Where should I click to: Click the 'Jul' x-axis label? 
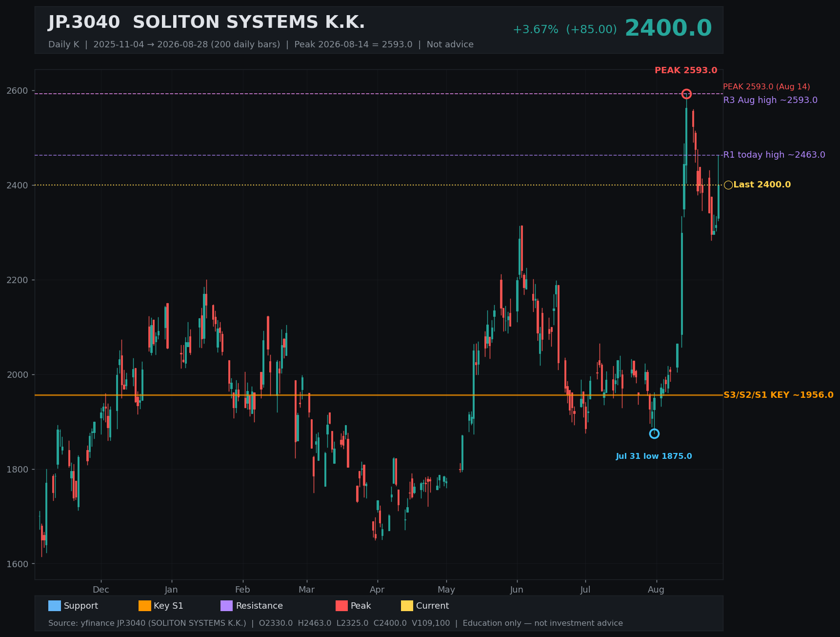(585, 590)
